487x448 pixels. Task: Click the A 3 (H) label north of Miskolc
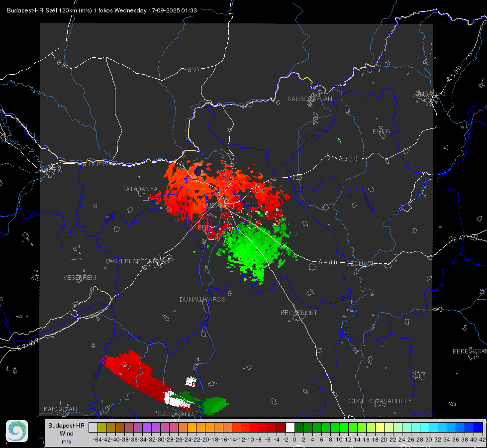click(454, 74)
